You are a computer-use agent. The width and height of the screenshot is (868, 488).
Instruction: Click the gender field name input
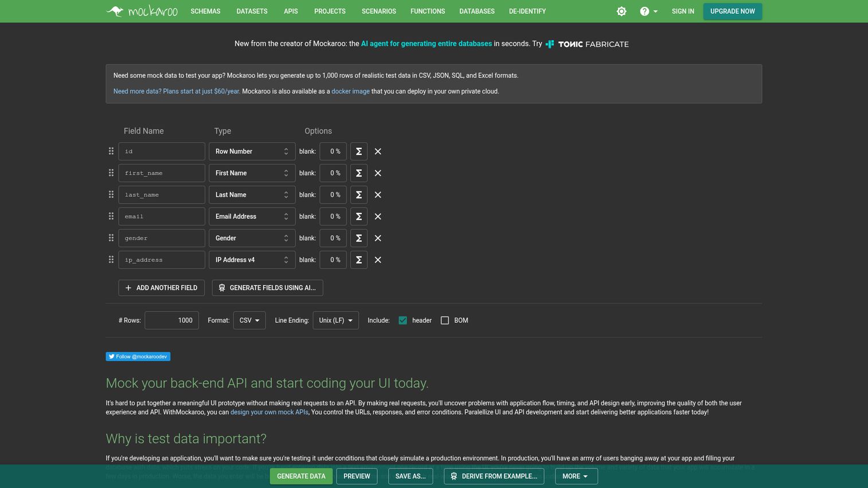(x=162, y=238)
